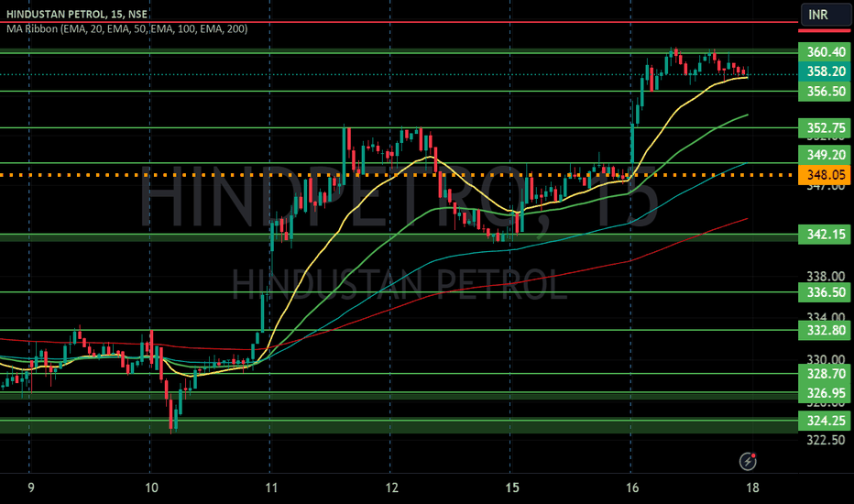Click the 338.00 price scale value
Screen dimensions: 854x504
click(x=826, y=276)
